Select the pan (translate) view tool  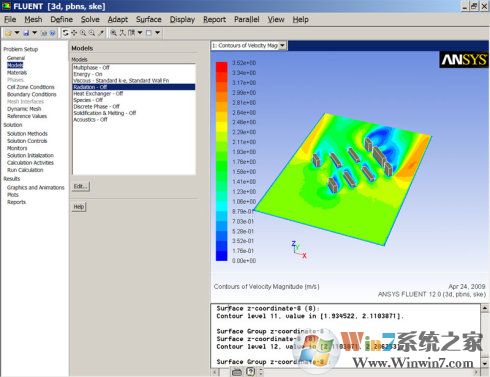tap(74, 33)
